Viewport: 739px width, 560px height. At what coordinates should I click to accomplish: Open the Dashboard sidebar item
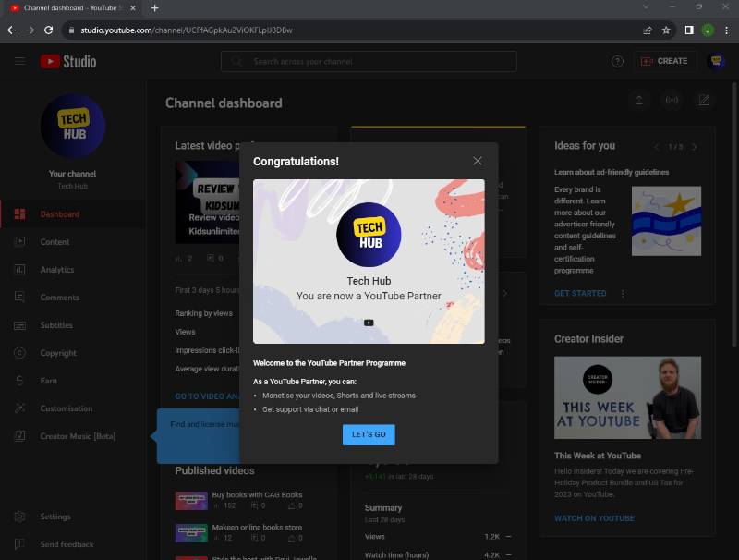click(73, 214)
